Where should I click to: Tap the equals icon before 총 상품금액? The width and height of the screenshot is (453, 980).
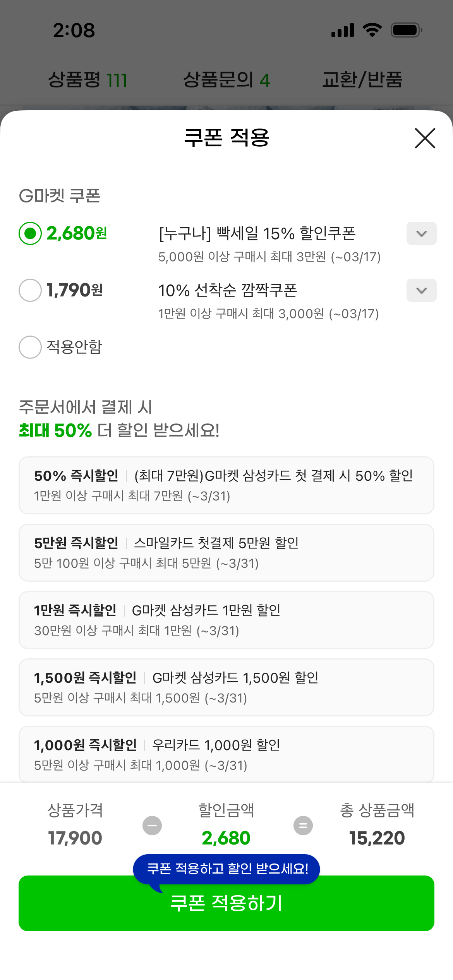pyautogui.click(x=303, y=826)
